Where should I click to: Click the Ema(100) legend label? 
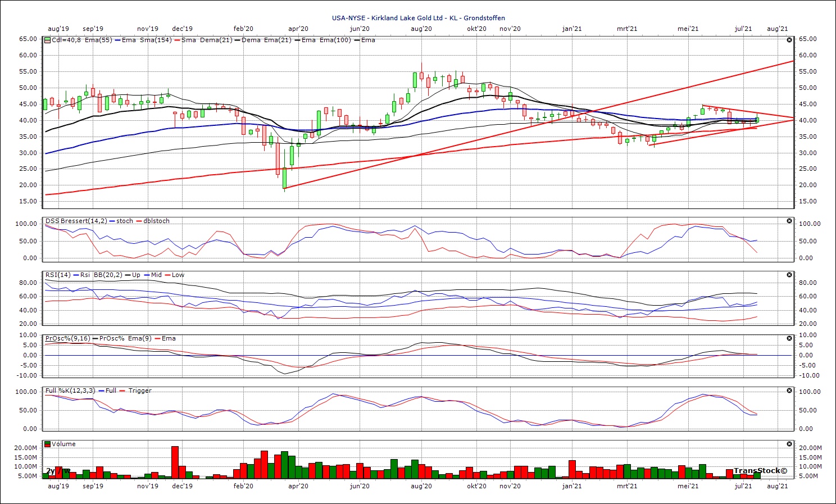(334, 40)
